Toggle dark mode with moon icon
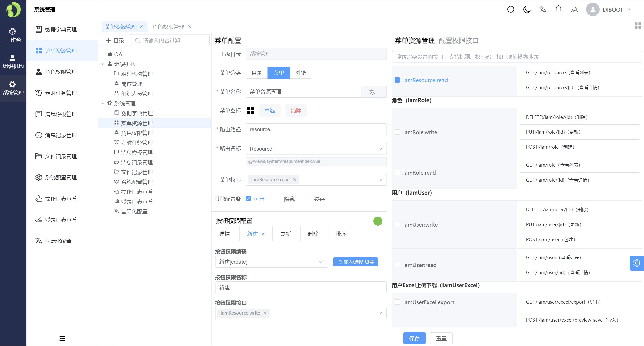The height and width of the screenshot is (346, 644). coord(527,10)
